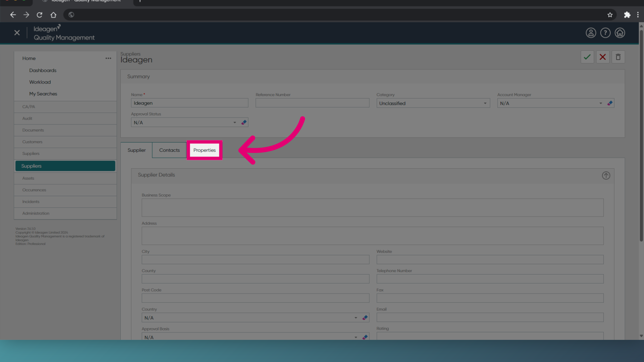Open Home in the sidebar
The image size is (644, 362).
click(x=29, y=58)
